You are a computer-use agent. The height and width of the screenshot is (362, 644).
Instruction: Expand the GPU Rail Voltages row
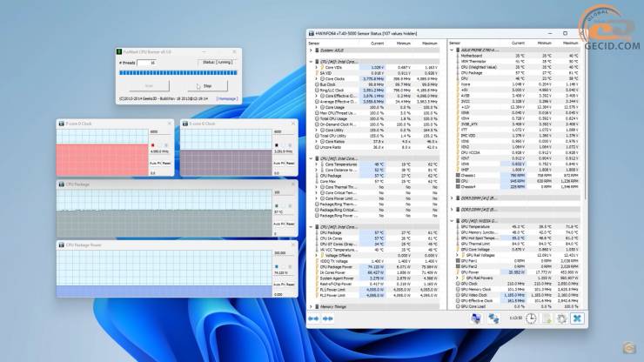(x=457, y=255)
